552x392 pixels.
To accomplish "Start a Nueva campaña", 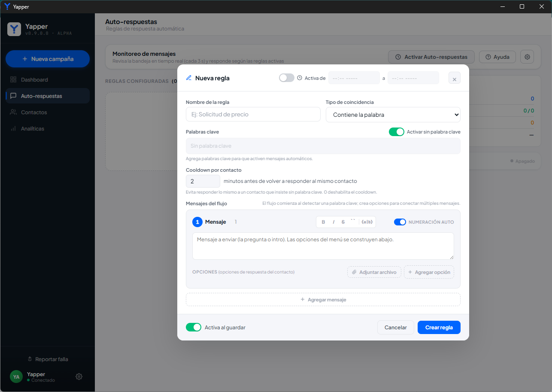I will (48, 59).
